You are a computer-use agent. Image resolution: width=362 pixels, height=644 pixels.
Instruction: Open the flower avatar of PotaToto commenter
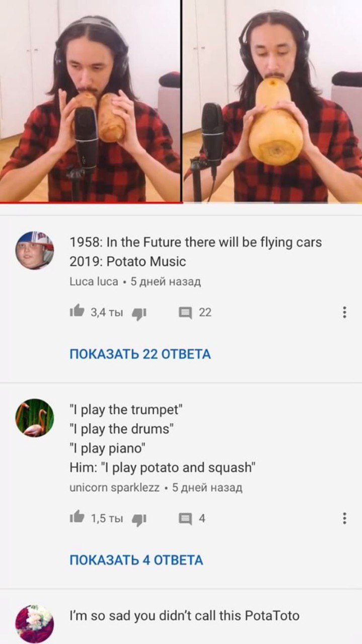click(x=34, y=624)
